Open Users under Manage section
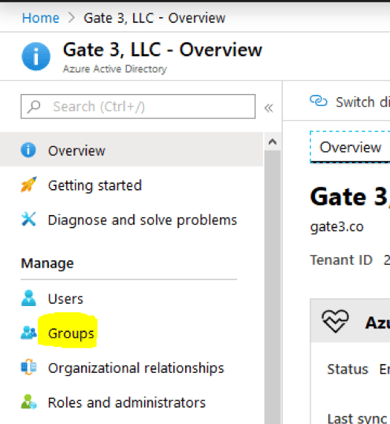The width and height of the screenshot is (390, 424). click(65, 299)
